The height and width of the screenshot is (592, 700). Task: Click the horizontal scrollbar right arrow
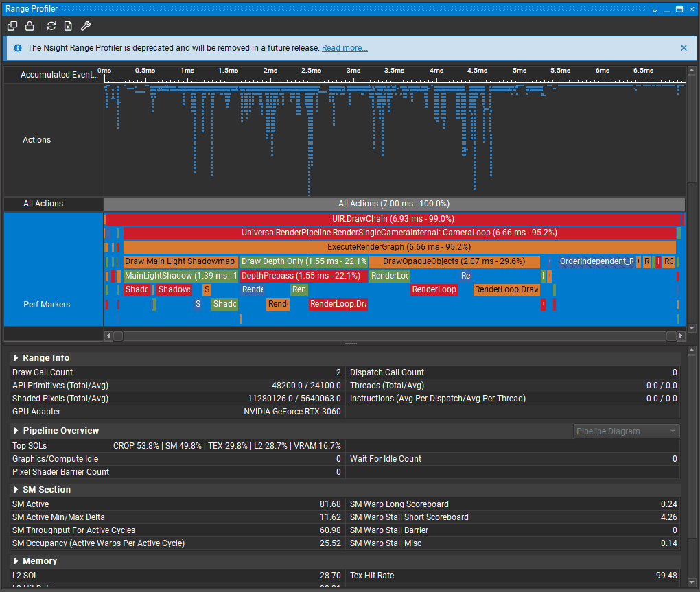pos(681,336)
